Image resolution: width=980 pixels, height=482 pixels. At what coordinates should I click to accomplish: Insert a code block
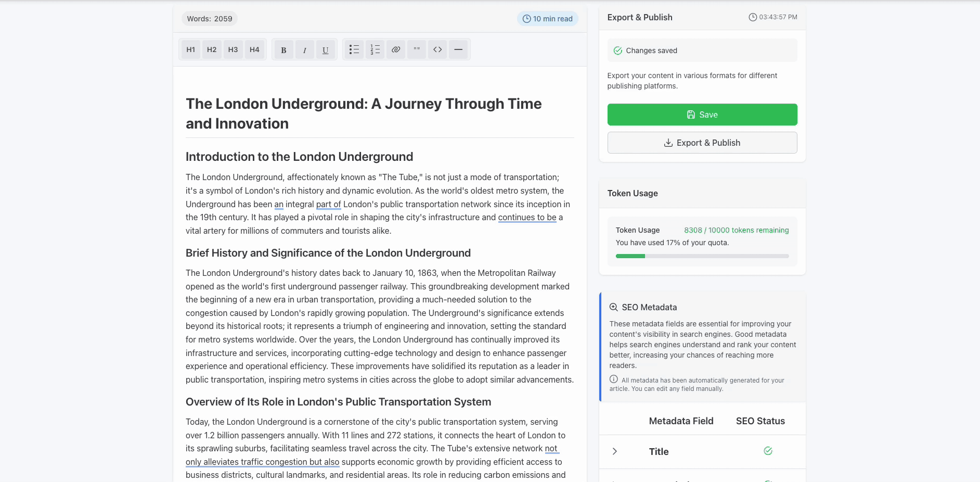coord(437,49)
